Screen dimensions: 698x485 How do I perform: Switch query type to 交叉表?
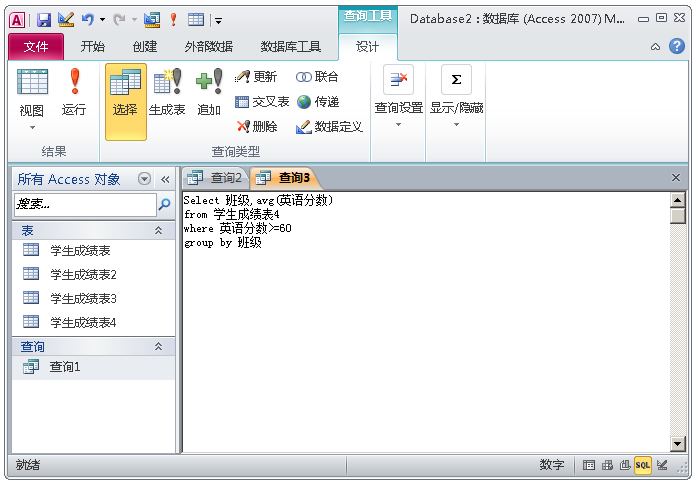[262, 102]
